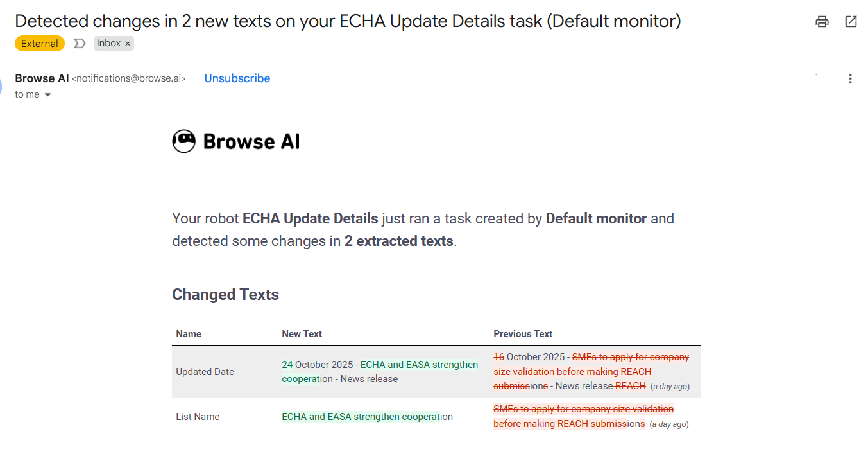Viewport: 868px width, 472px height.
Task: Open the three-dot More options menu
Action: coord(850,79)
